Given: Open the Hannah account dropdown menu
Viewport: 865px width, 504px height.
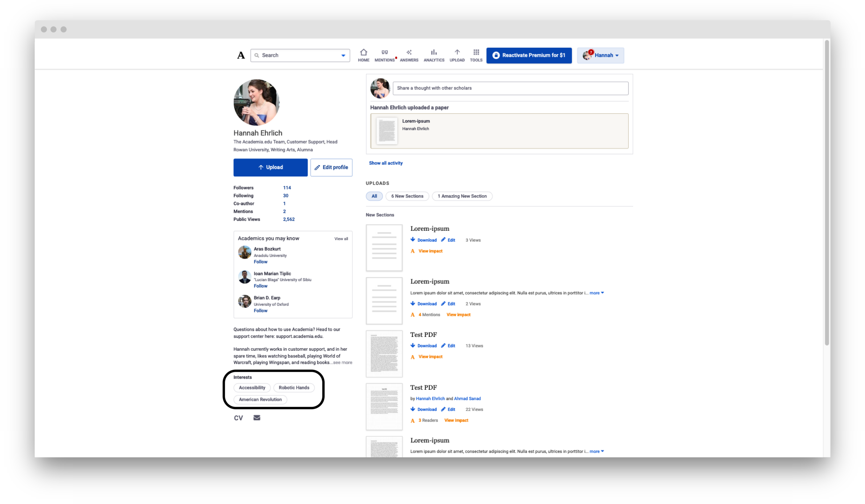Looking at the screenshot, I should pyautogui.click(x=600, y=55).
